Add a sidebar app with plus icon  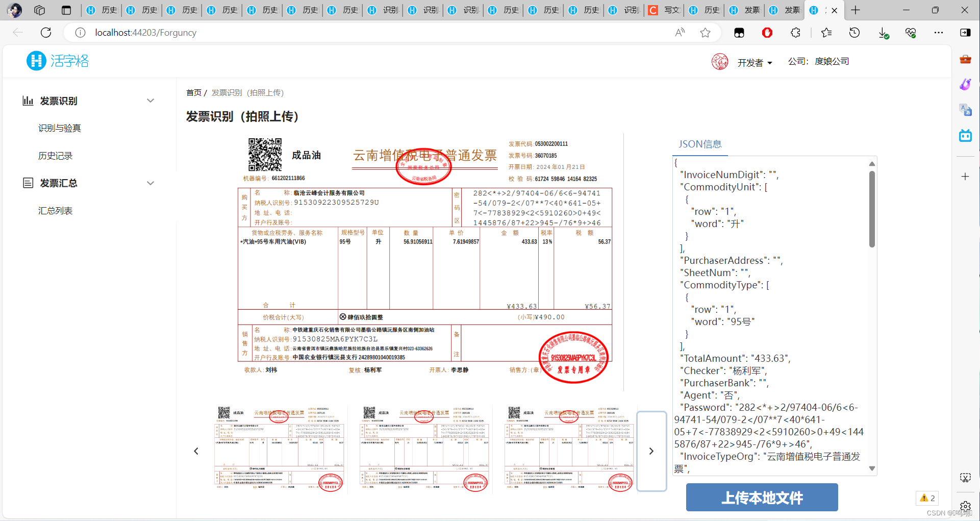(x=965, y=177)
